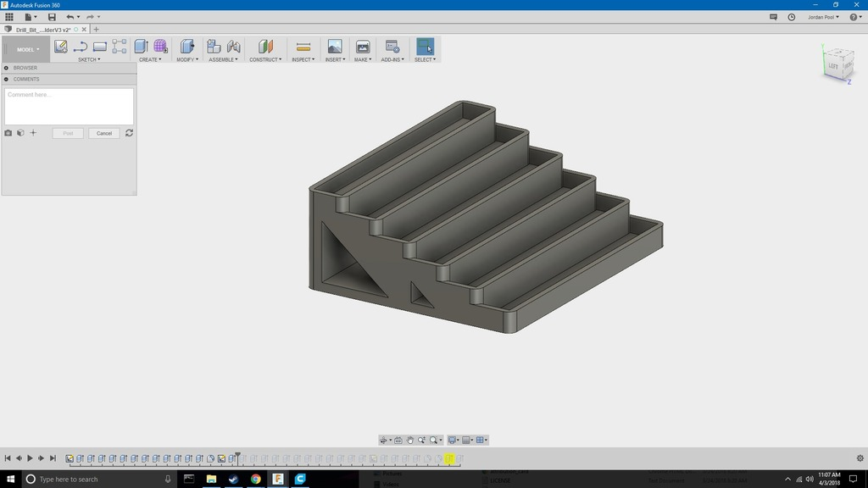The image size is (868, 488).
Task: Open the Jordan Pool account menu
Action: tap(823, 17)
